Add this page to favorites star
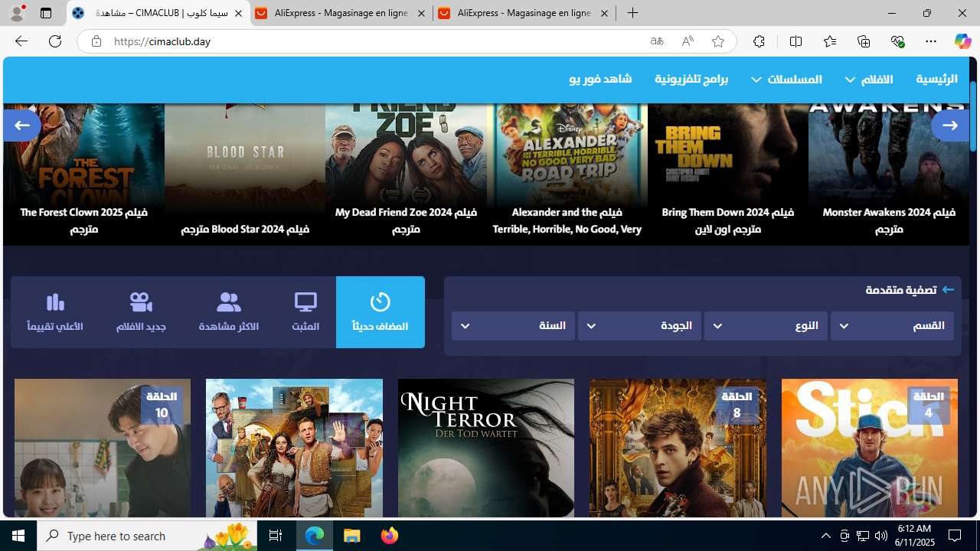This screenshot has height=551, width=980. (718, 41)
